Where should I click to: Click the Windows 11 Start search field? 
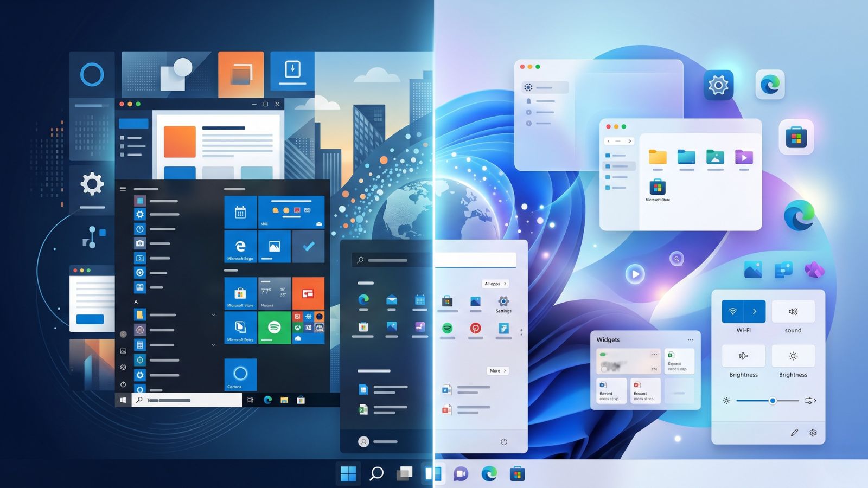[x=433, y=260]
